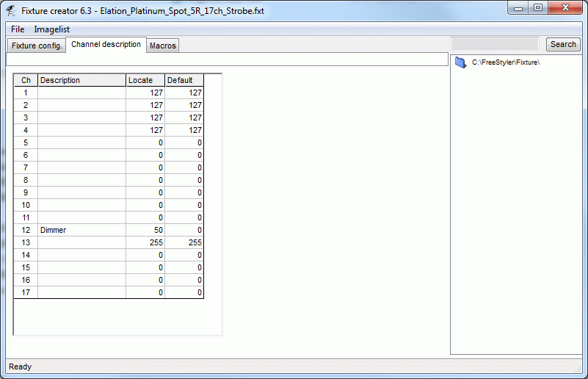Click the Description column header
The width and height of the screenshot is (588, 379).
coord(81,80)
